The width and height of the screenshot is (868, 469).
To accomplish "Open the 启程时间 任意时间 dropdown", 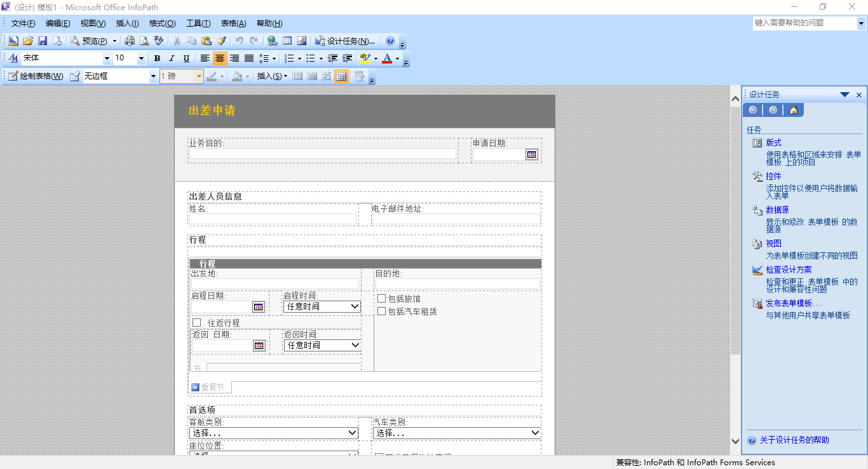I will point(355,306).
